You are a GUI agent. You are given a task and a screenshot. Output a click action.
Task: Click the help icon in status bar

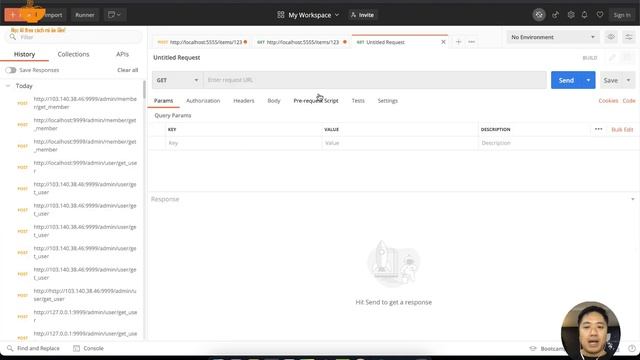632,349
